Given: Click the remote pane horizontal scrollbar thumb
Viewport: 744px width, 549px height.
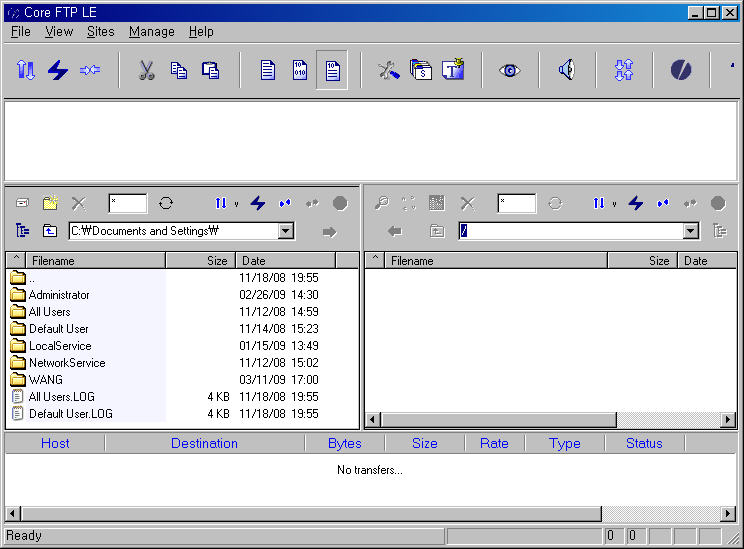Looking at the screenshot, I should point(498,419).
